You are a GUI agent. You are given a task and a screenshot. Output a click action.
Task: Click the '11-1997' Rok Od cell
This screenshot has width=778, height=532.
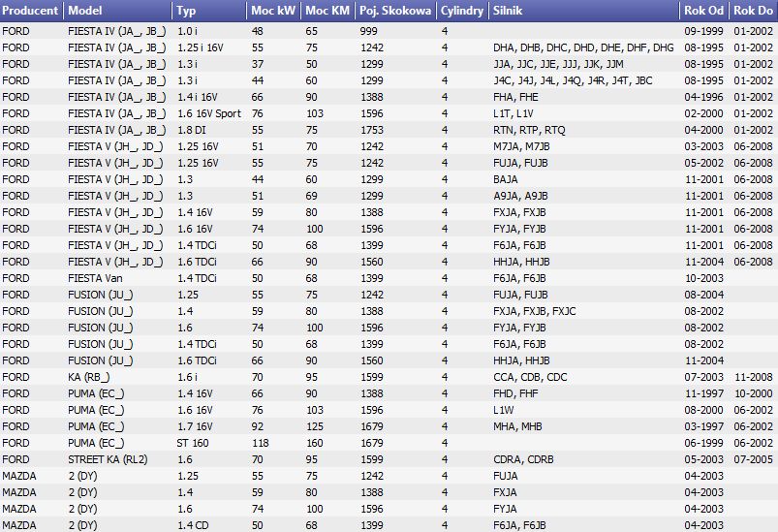coord(704,393)
